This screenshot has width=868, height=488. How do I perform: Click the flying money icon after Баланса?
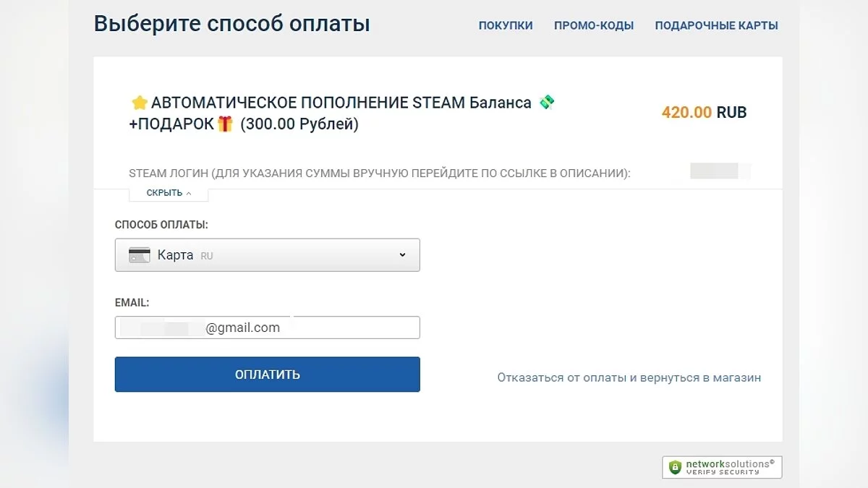547,103
